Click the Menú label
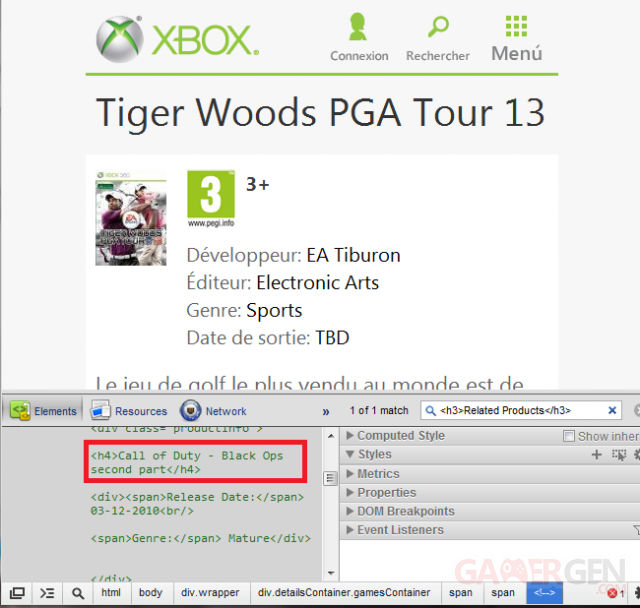This screenshot has height=608, width=640. [517, 53]
